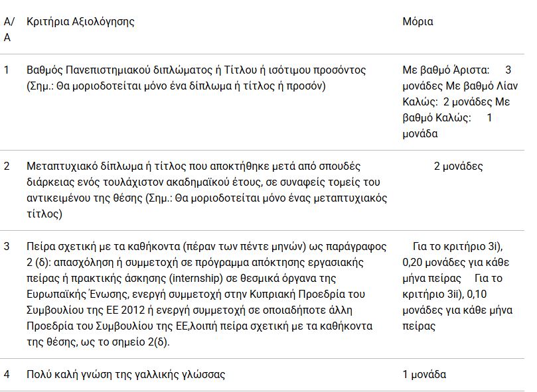Select row number 3 cell

coord(7,246)
